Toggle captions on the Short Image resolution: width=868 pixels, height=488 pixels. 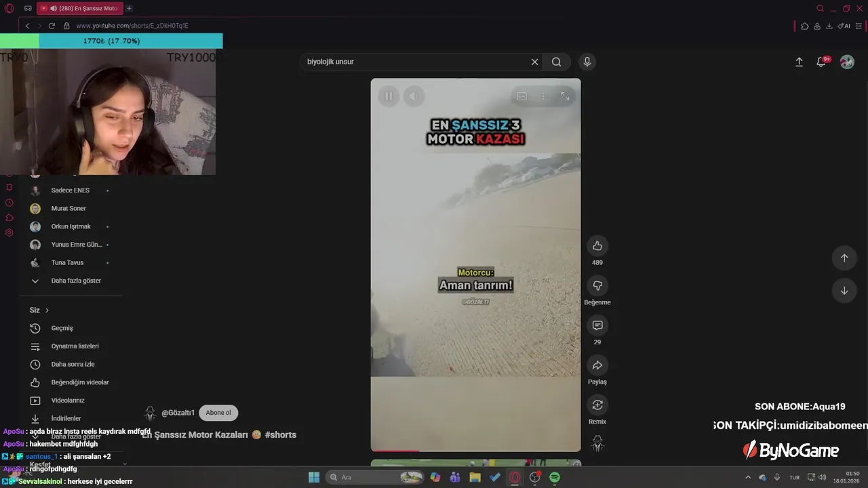click(521, 96)
